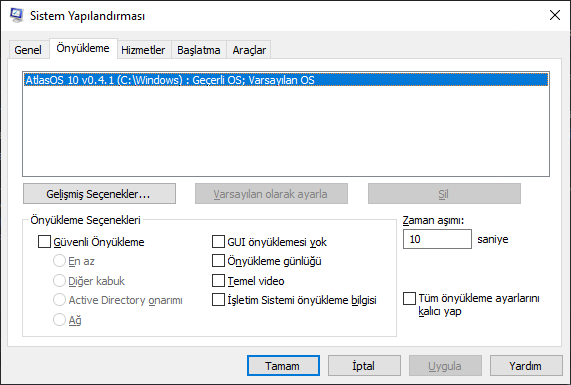Switch to the Genel tab
Viewport: 571px width, 385px height.
(x=28, y=50)
